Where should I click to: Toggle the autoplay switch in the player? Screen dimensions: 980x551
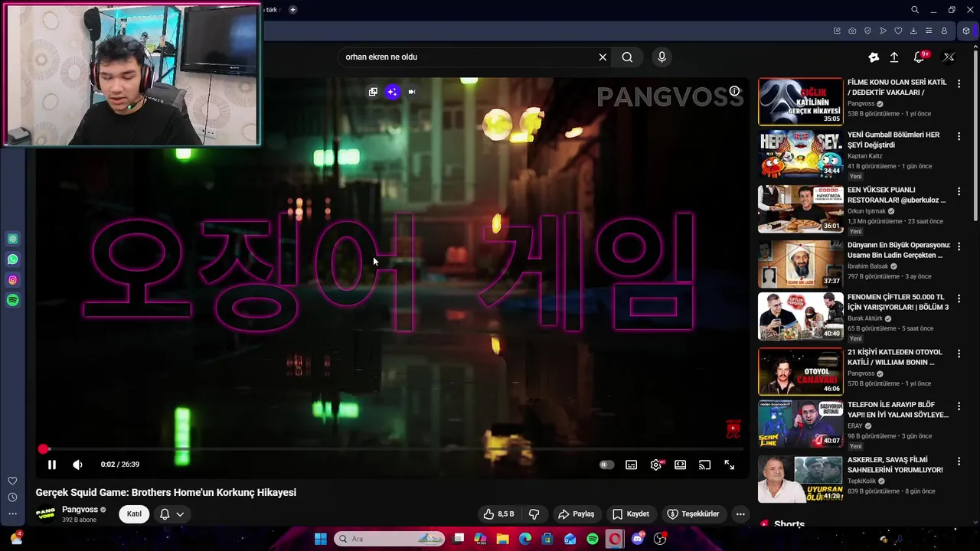coord(606,465)
